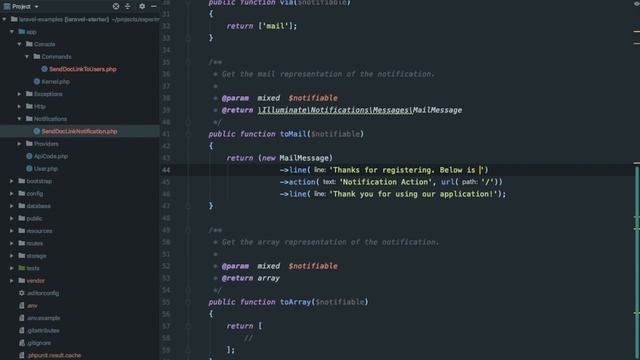Click the ApiCode.php class icon
The width and height of the screenshot is (640, 360).
tap(29, 156)
